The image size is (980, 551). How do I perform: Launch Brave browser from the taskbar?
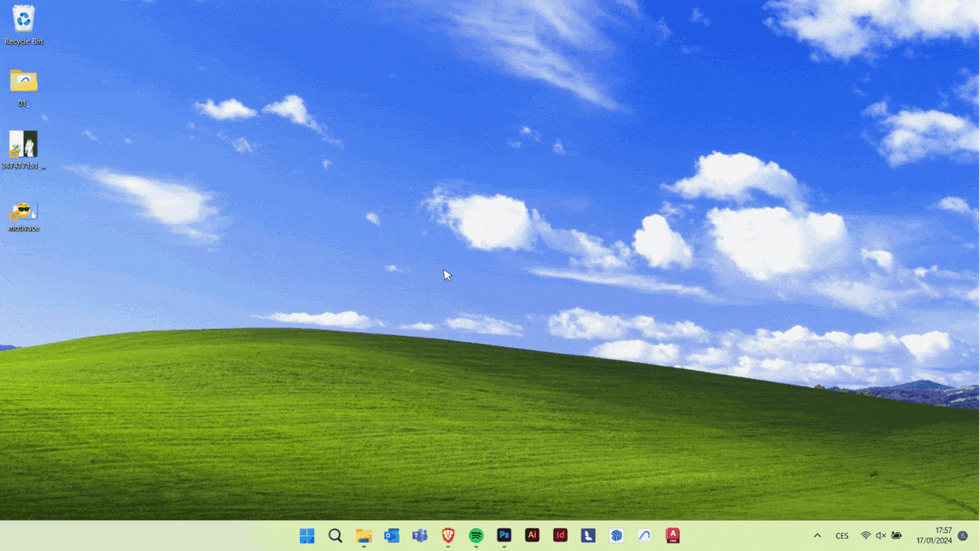click(x=448, y=535)
